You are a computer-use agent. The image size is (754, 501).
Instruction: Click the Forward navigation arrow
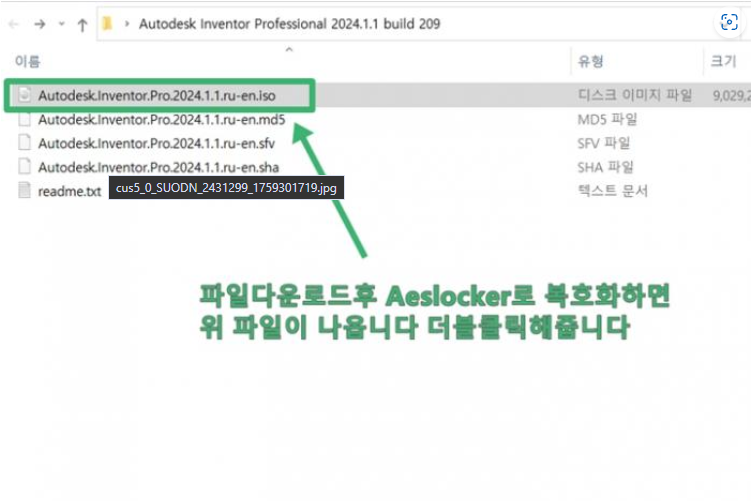click(38, 23)
